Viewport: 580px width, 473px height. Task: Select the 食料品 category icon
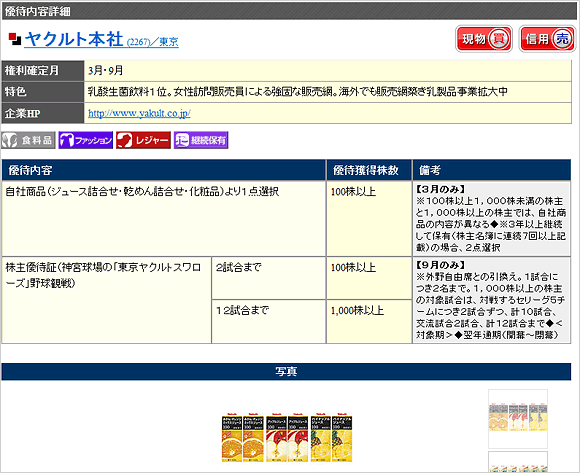[28, 140]
